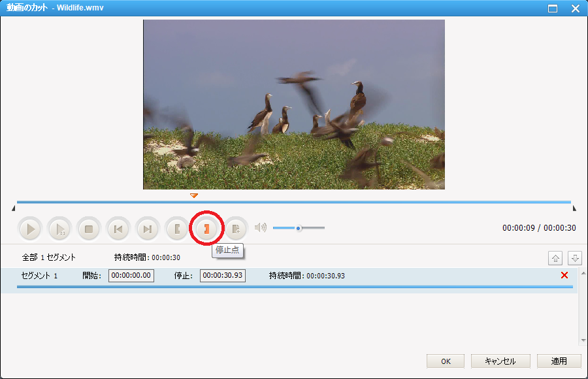Move segment up arrow button
This screenshot has width=588, height=379.
click(x=555, y=258)
